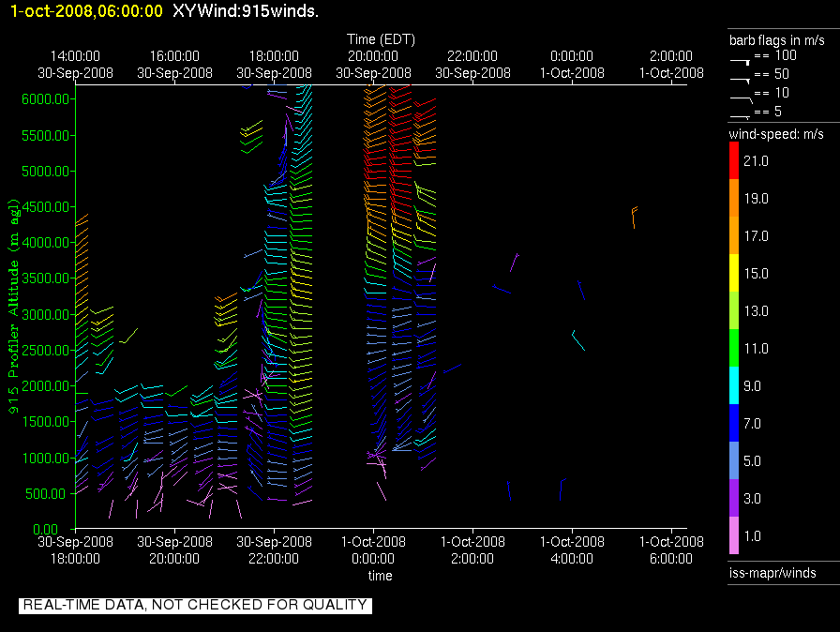Click the yellow 15.0 m/s color band
Image resolution: width=840 pixels, height=632 pixels.
click(x=734, y=273)
